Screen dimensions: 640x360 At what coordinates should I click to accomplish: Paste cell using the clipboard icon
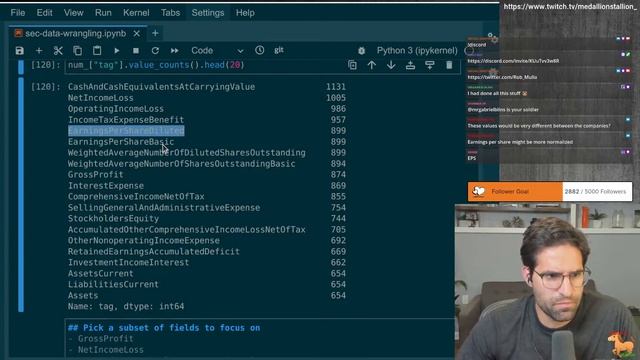point(97,51)
